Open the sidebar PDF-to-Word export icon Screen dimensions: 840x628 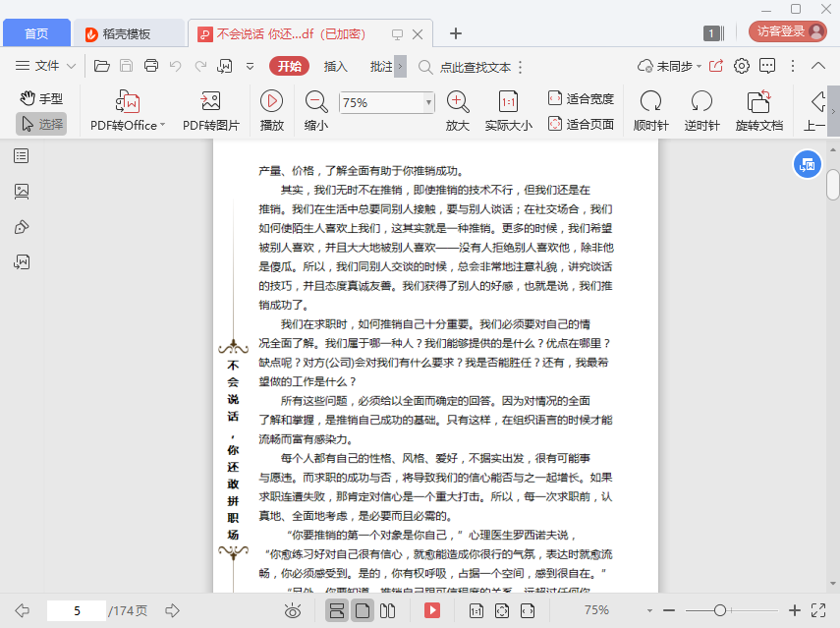tap(22, 262)
